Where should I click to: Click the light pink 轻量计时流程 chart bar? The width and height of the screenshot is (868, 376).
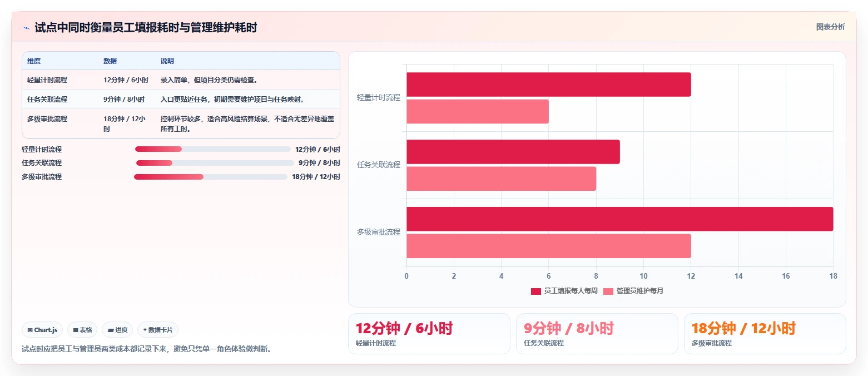[x=478, y=111]
